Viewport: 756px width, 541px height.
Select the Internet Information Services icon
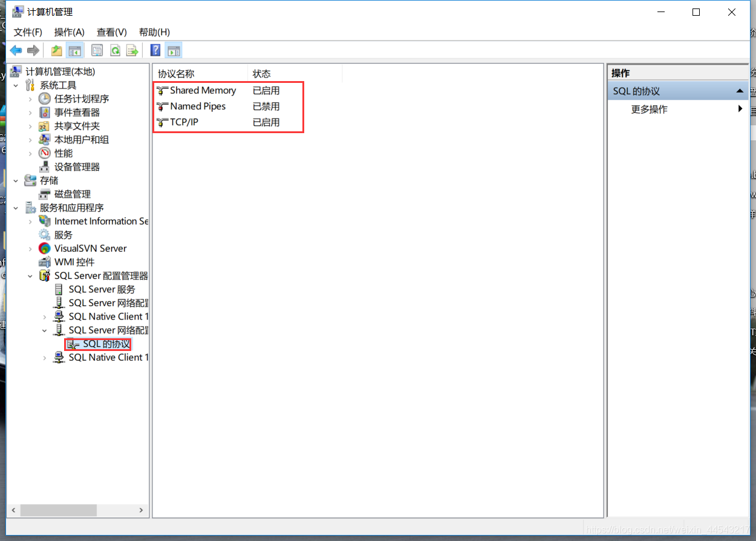[x=45, y=221]
